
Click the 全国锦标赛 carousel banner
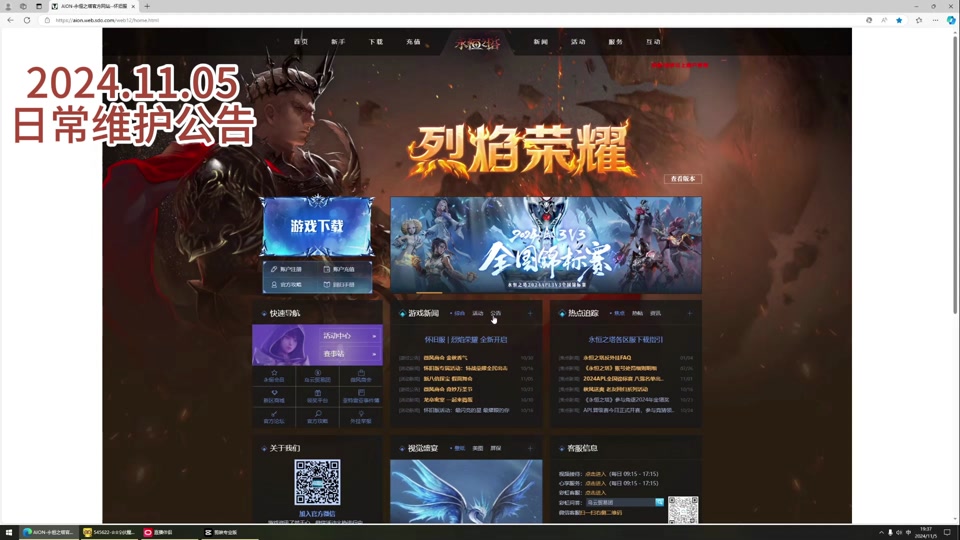(x=546, y=245)
